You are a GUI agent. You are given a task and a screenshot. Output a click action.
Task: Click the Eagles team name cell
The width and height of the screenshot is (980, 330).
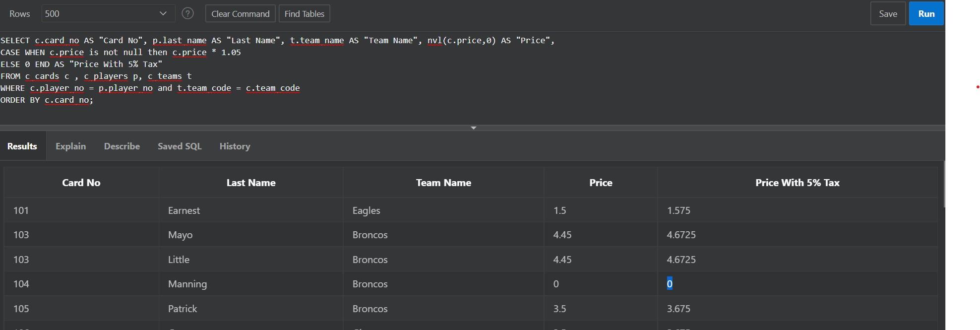pyautogui.click(x=443, y=210)
